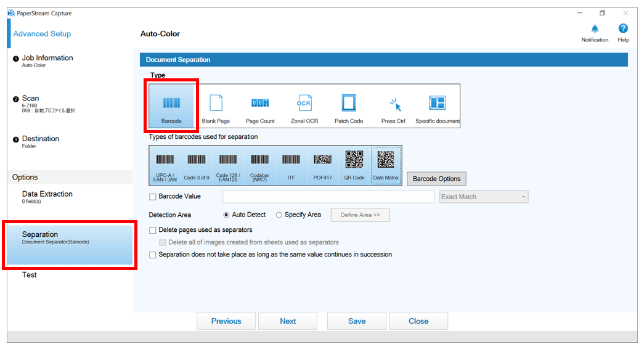Select the Blank Page separation type

pos(216,106)
